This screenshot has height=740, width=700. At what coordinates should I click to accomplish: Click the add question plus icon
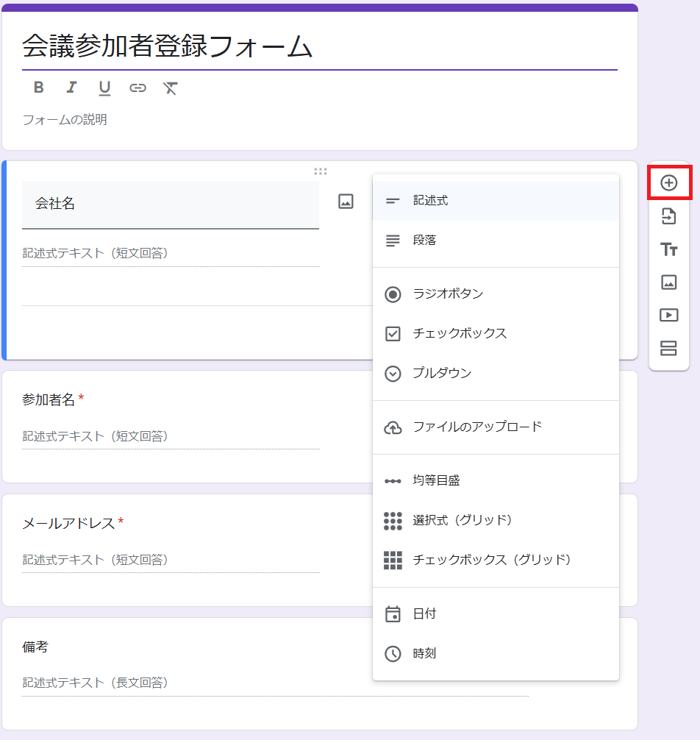pyautogui.click(x=668, y=183)
